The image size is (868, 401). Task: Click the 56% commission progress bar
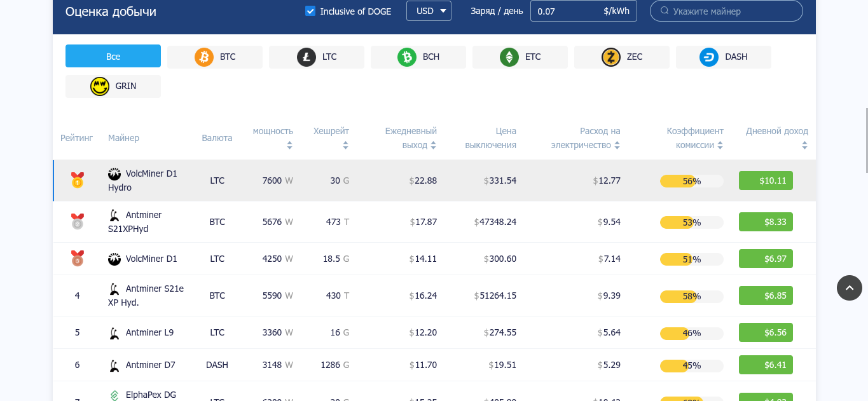691,181
